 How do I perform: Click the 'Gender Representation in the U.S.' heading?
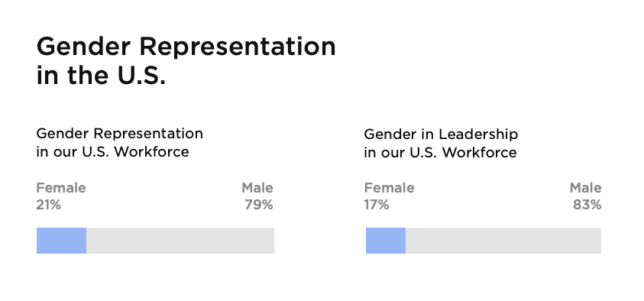(x=186, y=60)
